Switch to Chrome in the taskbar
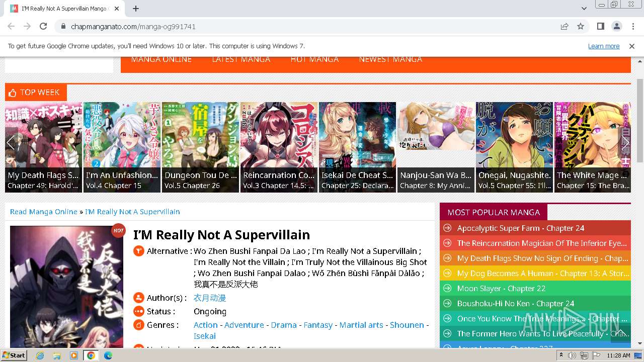This screenshot has height=362, width=644. (x=91, y=355)
